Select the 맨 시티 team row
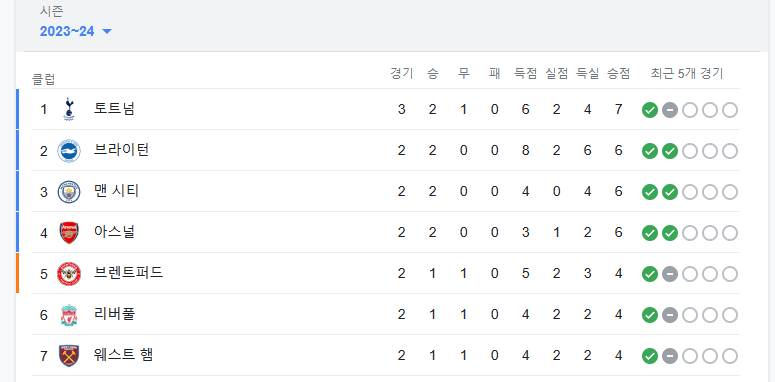Image resolution: width=775 pixels, height=382 pixels. click(379, 192)
